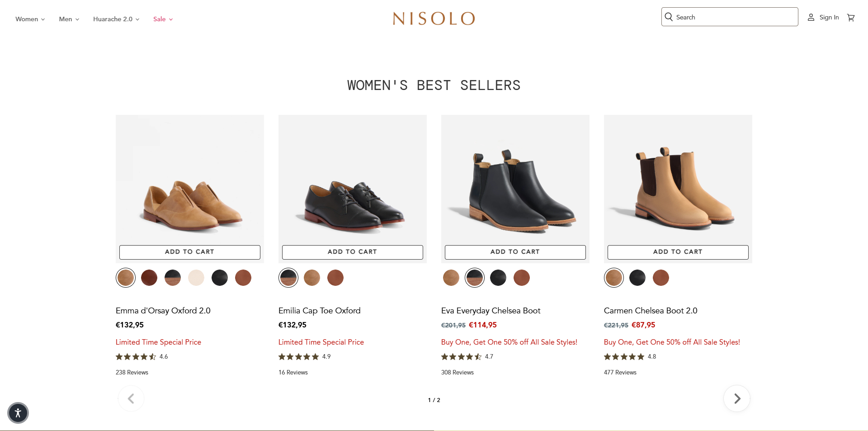
Task: Open the shopping cart icon
Action: coord(851,17)
